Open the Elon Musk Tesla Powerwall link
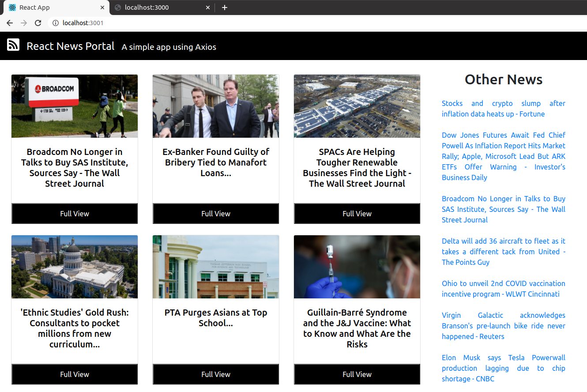This screenshot has height=392, width=587. pyautogui.click(x=504, y=368)
